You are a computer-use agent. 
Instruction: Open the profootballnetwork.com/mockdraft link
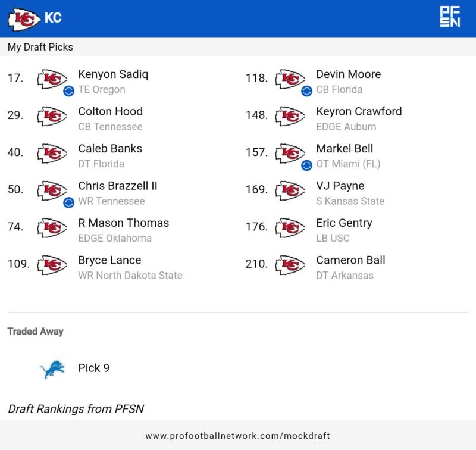(x=237, y=436)
